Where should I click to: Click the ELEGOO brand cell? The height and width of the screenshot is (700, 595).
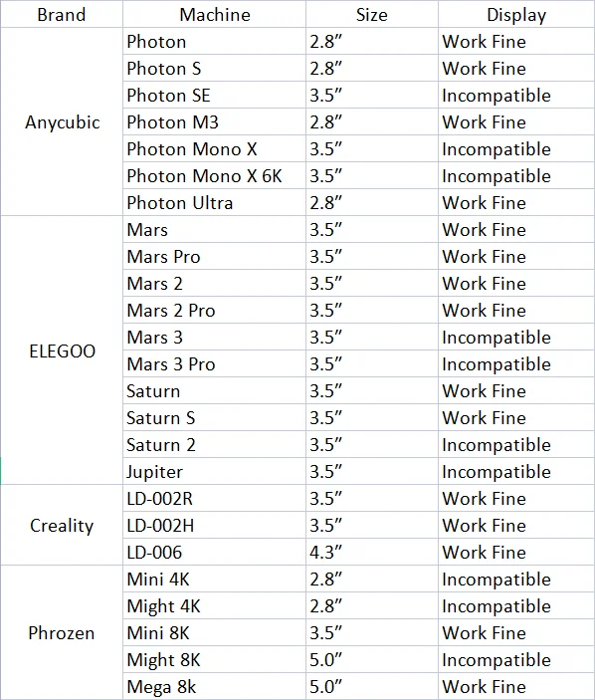[62, 350]
